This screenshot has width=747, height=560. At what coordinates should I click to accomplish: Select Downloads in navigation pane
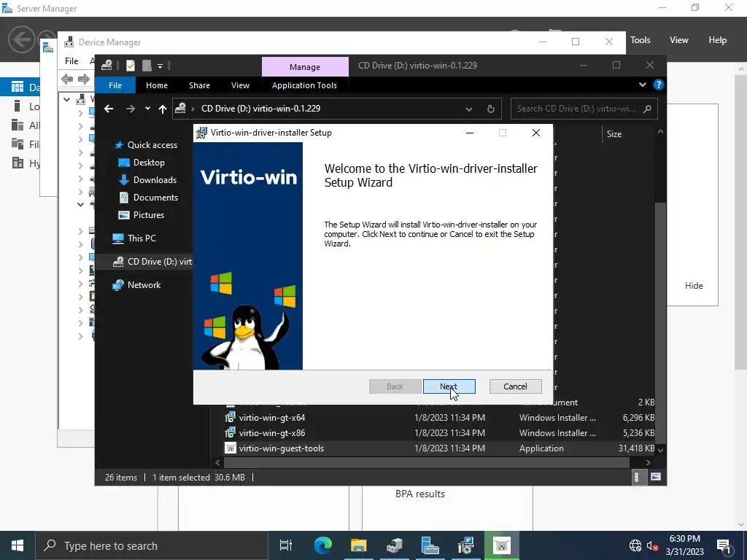point(155,180)
